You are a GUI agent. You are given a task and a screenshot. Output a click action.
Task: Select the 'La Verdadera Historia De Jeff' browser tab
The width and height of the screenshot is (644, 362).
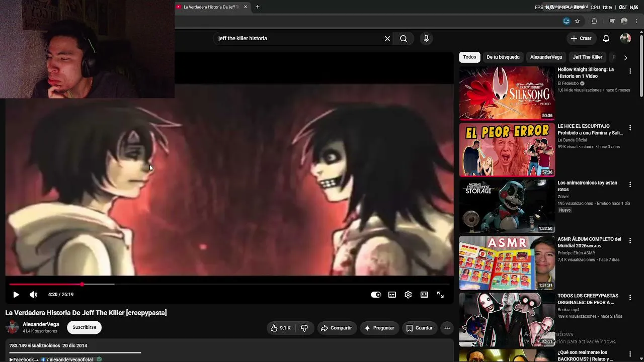(x=212, y=7)
